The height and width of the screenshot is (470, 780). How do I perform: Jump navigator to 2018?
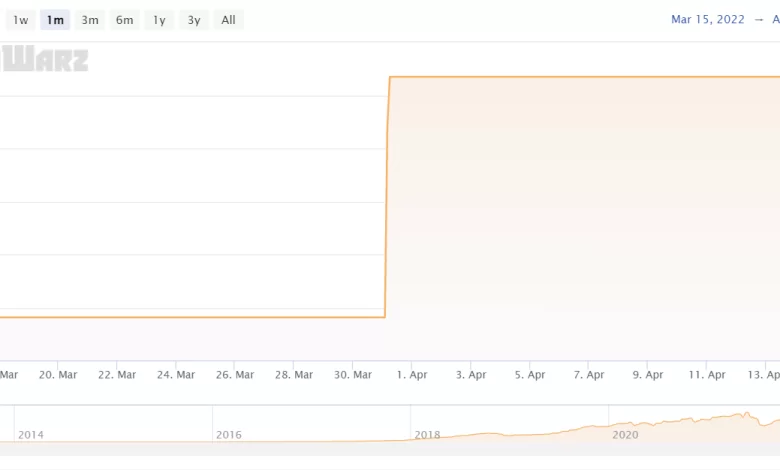(427, 435)
